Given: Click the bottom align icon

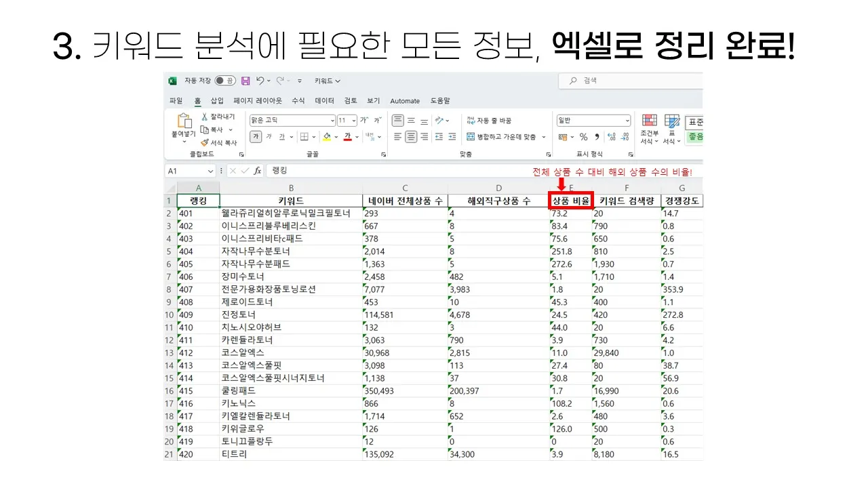Looking at the screenshot, I should 424,121.
